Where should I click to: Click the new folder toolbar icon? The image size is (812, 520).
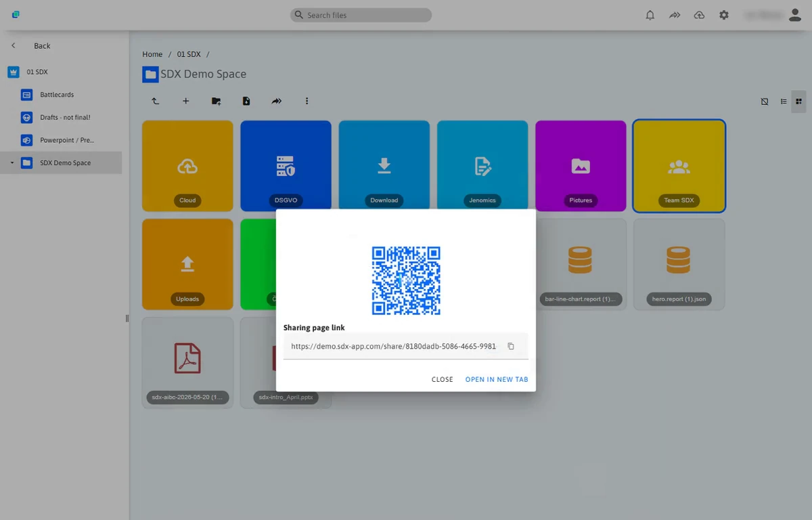[x=216, y=101]
